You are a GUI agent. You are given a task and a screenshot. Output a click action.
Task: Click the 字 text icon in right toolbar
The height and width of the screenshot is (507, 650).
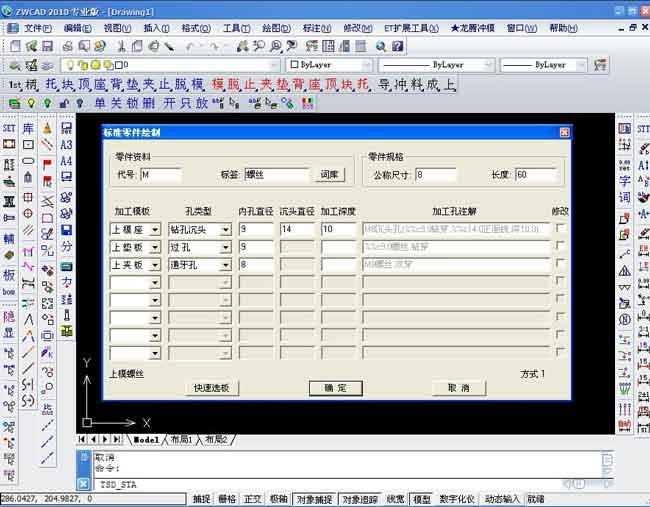coord(625,181)
